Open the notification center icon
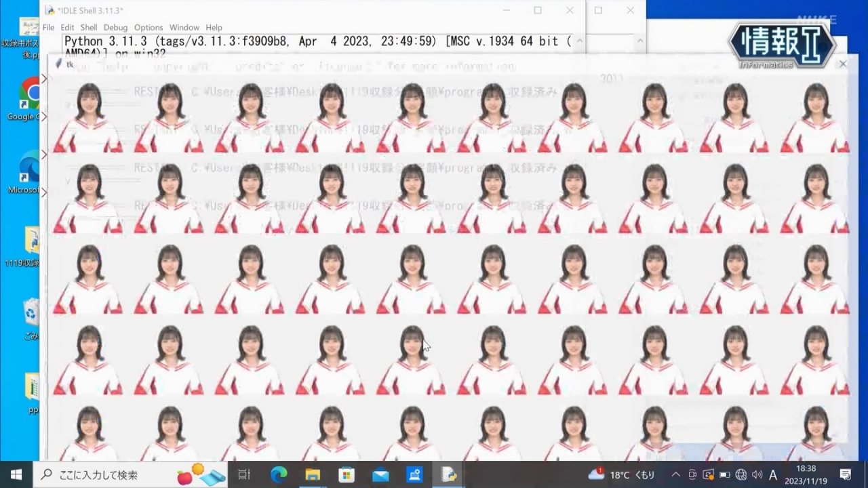 846,474
